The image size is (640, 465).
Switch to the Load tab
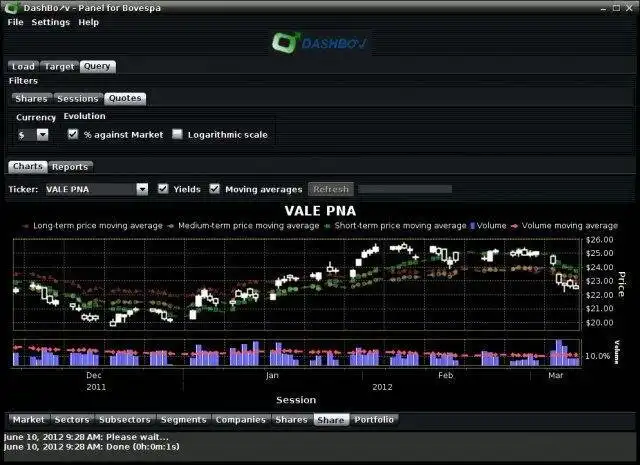point(23,66)
